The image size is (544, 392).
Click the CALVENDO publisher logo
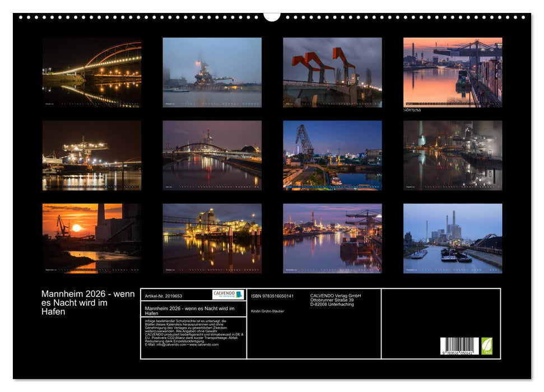tap(227, 295)
